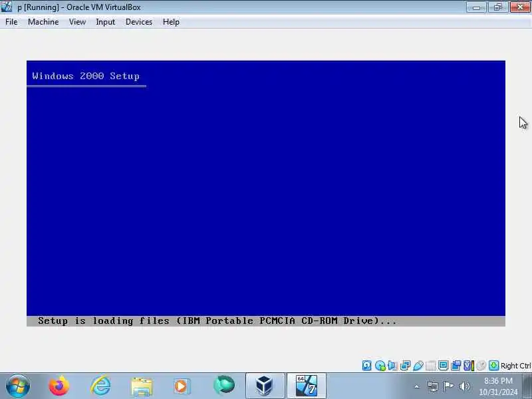The width and height of the screenshot is (532, 399).
Task: Open the Action Center flag icon
Action: (448, 386)
